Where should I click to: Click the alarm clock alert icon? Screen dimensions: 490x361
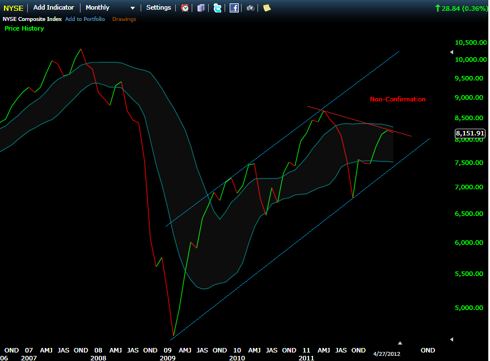[185, 8]
